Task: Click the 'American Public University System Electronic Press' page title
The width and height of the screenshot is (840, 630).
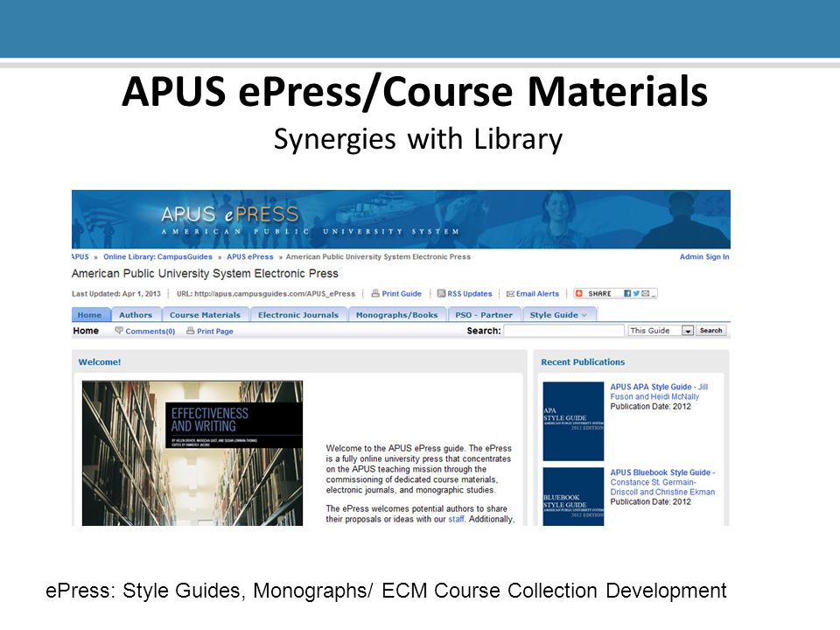Action: point(205,274)
